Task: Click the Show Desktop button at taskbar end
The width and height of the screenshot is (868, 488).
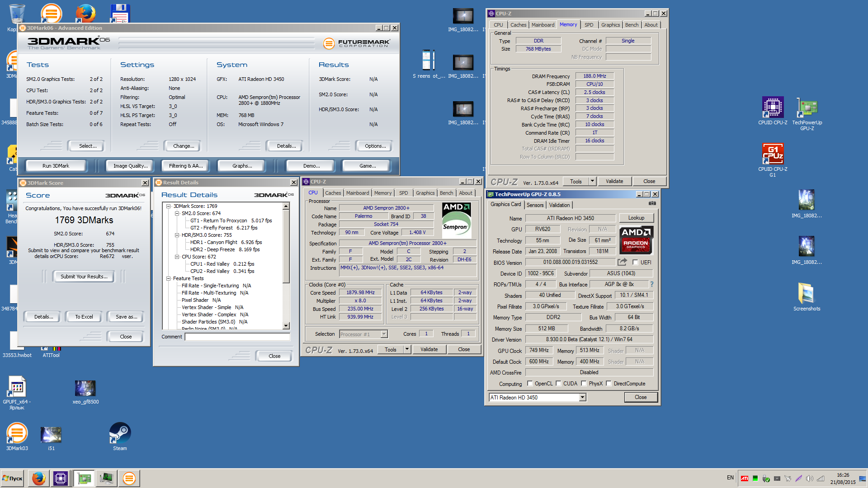Action: pyautogui.click(x=862, y=478)
